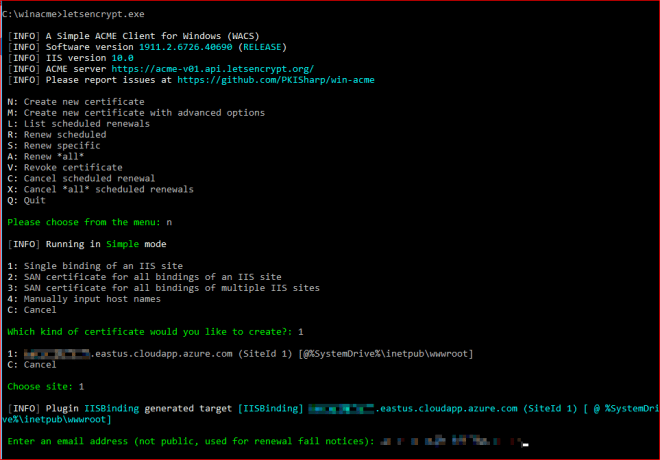Select 'N: Create new certificate' menu line
Screen dimensions: 660x460
75,102
